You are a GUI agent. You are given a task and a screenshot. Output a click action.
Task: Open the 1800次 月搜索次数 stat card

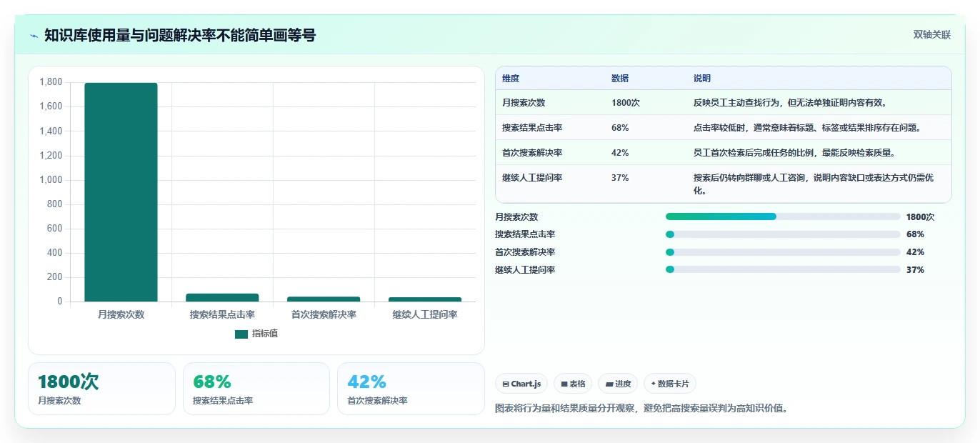tap(101, 389)
